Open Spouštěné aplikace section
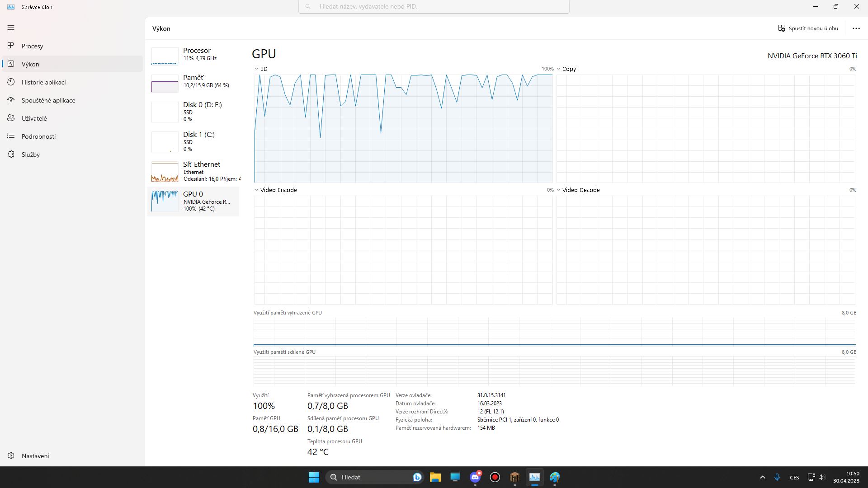868x488 pixels. tap(48, 100)
